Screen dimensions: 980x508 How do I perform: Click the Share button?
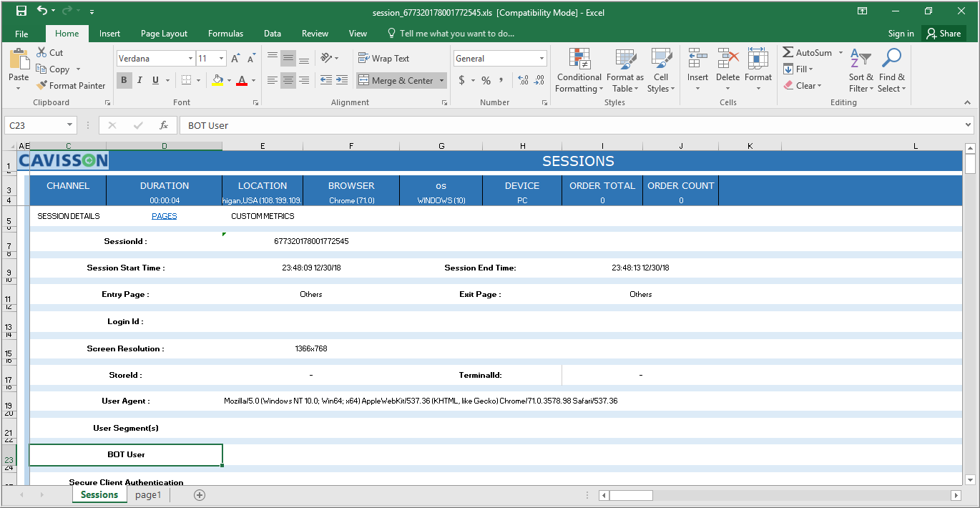tap(944, 34)
